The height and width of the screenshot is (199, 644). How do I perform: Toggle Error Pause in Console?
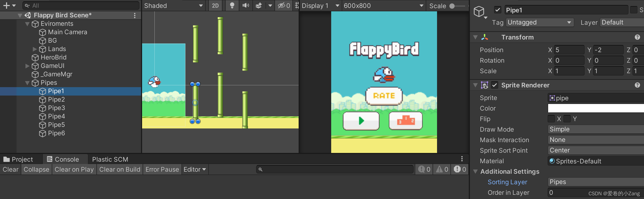coord(162,169)
